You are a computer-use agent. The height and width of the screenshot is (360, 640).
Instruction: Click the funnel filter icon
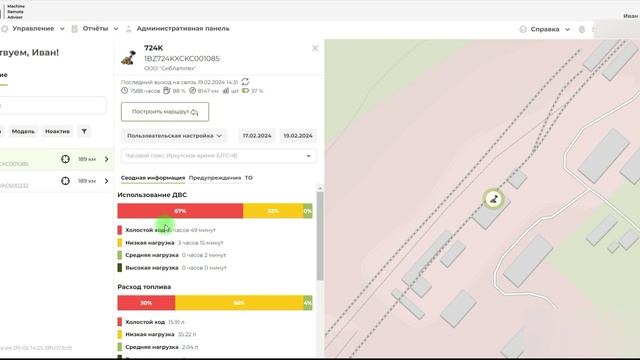coord(84,131)
